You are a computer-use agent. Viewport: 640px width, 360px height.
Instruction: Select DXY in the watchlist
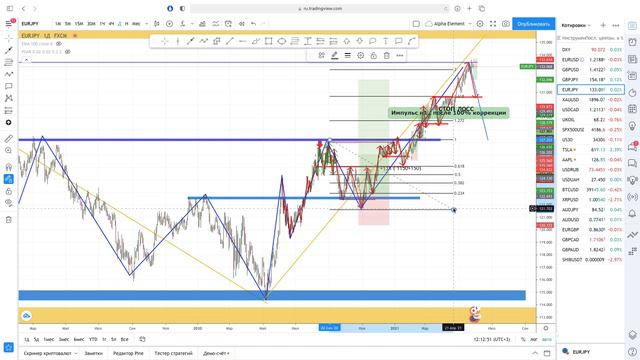[x=591, y=50]
